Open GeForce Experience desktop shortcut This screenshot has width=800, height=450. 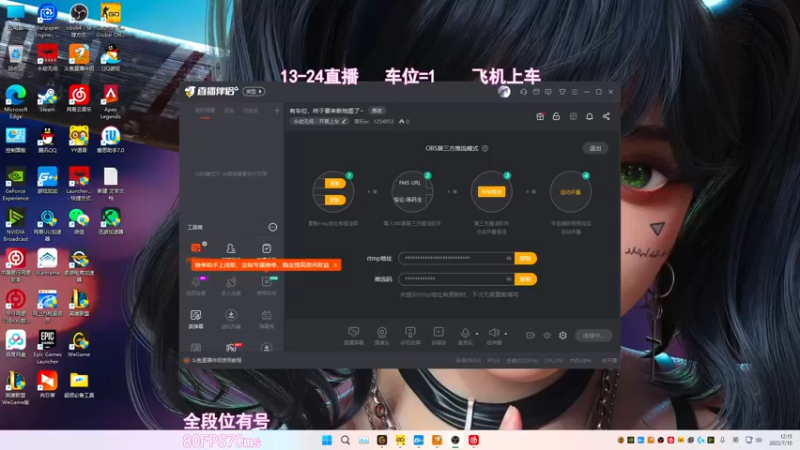click(x=16, y=184)
